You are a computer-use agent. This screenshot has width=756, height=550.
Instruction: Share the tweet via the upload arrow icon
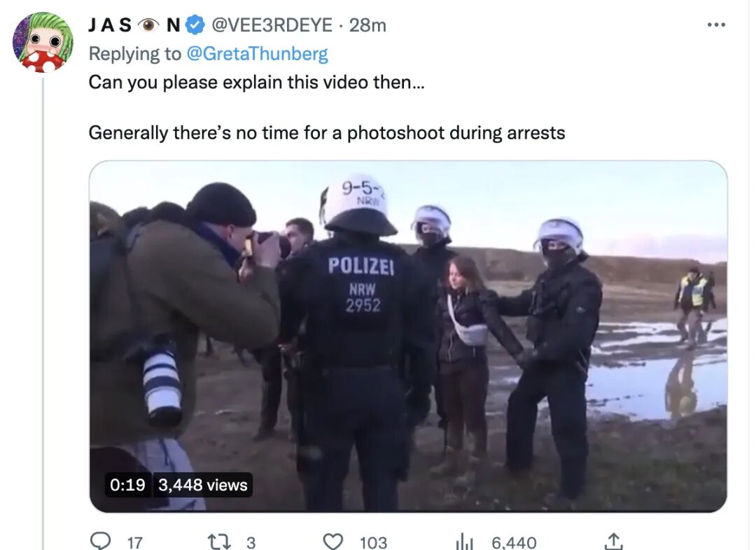coord(612,542)
